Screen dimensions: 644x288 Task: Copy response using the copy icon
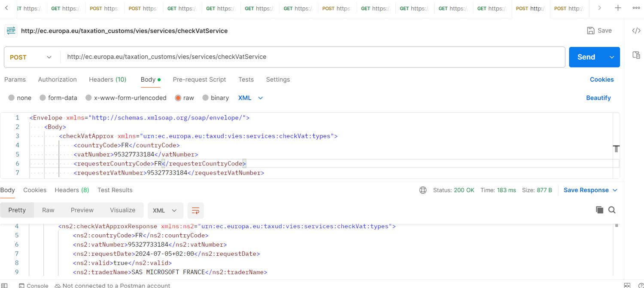click(599, 210)
